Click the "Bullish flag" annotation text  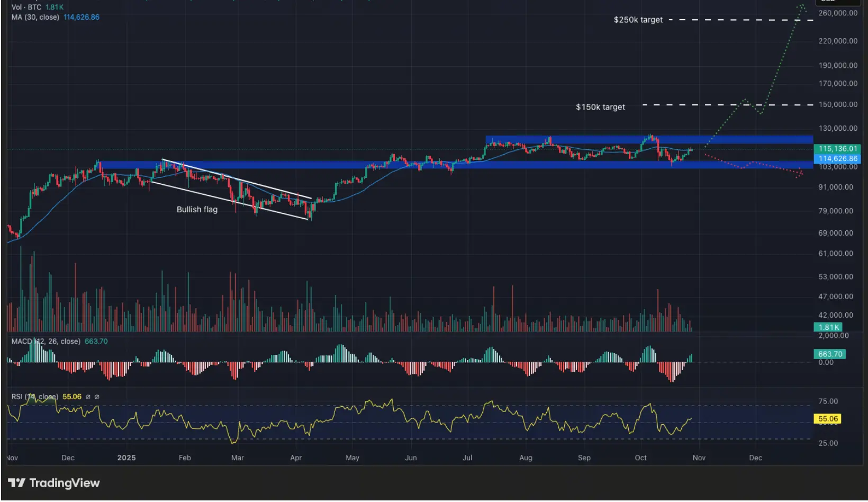click(x=197, y=209)
